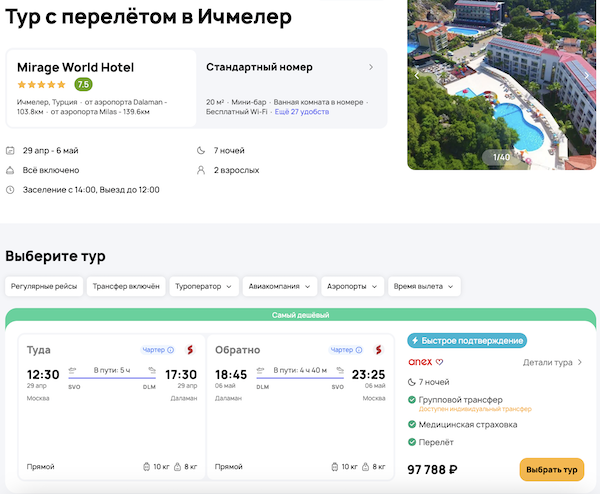Image resolution: width=600 pixels, height=494 pixels.
Task: Show previous hotel photo with left arrow
Action: click(x=417, y=74)
